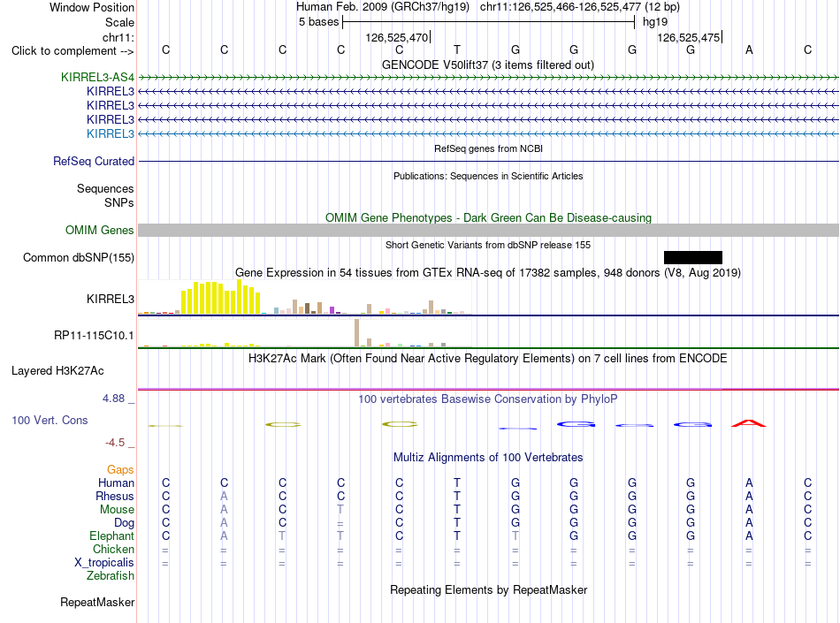Click the chr11: ruler label

click(118, 37)
